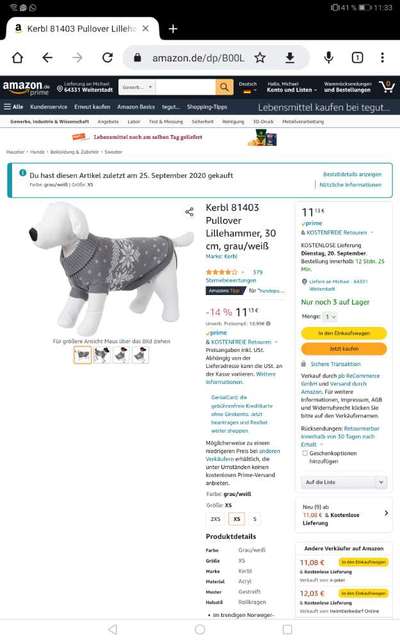Open the Menge quantity dropdown
This screenshot has width=400, height=640.
(330, 317)
